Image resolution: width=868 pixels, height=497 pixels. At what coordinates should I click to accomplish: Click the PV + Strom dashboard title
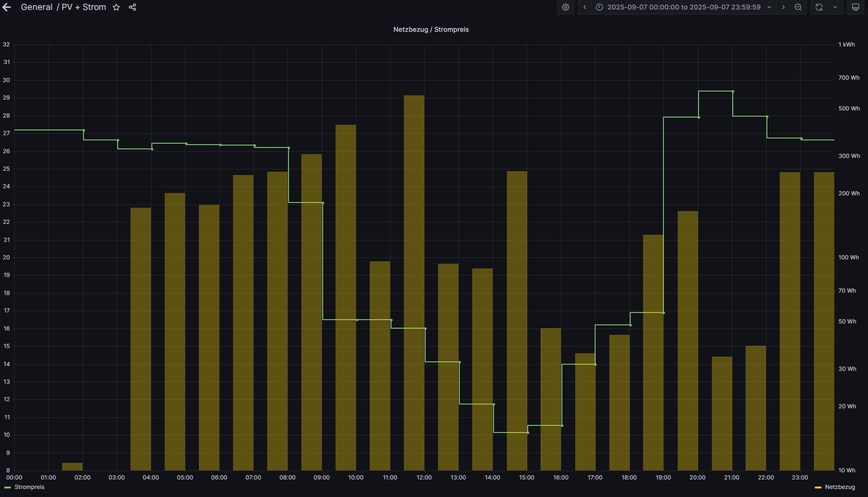84,7
